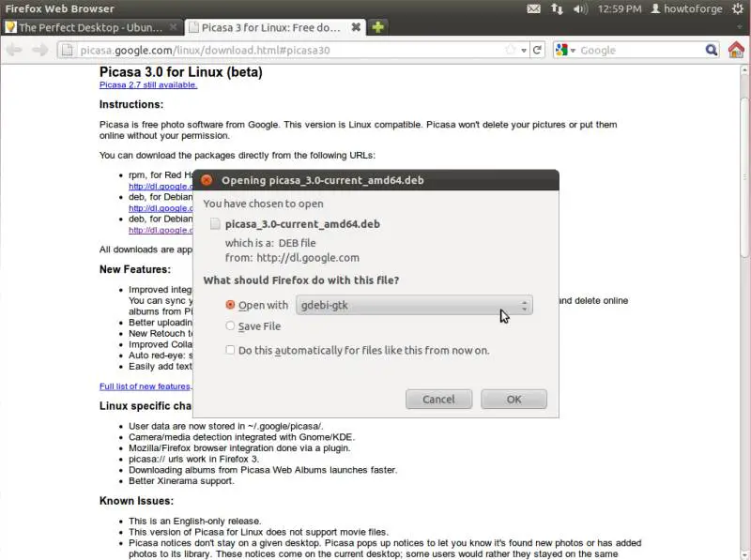The height and width of the screenshot is (560, 751).
Task: Click the browser Back arrow
Action: (x=14, y=50)
